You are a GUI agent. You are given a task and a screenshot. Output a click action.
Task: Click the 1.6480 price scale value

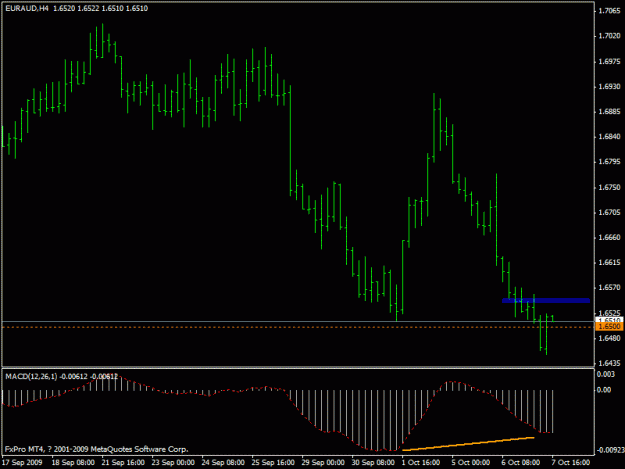pyautogui.click(x=609, y=338)
